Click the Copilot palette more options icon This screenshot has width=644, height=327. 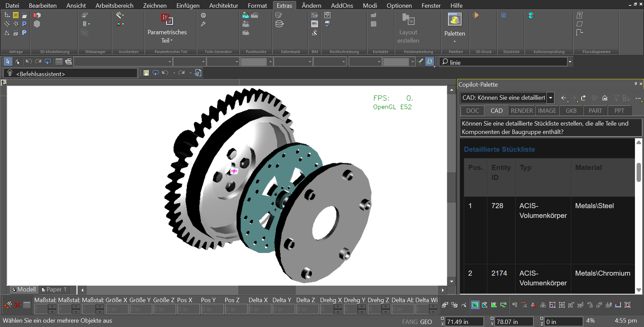click(x=638, y=98)
